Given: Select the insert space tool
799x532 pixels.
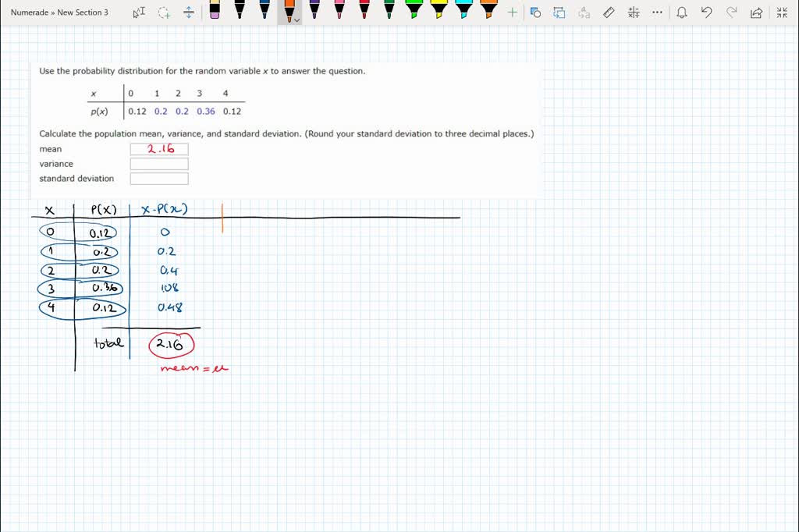Looking at the screenshot, I should point(188,12).
